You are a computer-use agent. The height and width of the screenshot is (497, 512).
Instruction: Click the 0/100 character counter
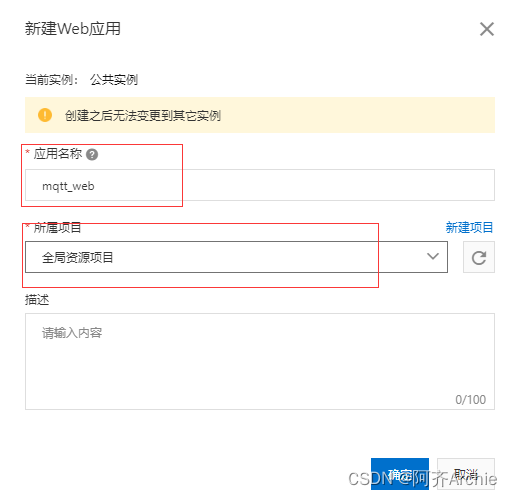(x=470, y=399)
